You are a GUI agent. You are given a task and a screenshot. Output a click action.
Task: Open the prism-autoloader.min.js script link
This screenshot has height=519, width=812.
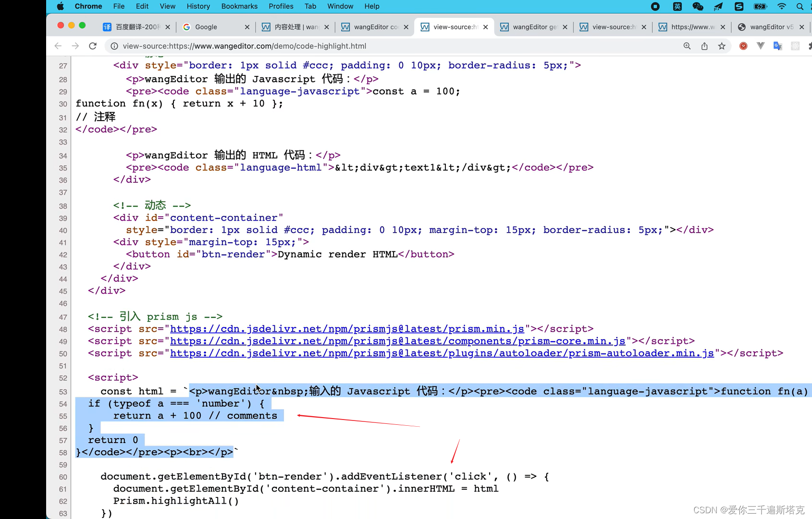tap(442, 353)
